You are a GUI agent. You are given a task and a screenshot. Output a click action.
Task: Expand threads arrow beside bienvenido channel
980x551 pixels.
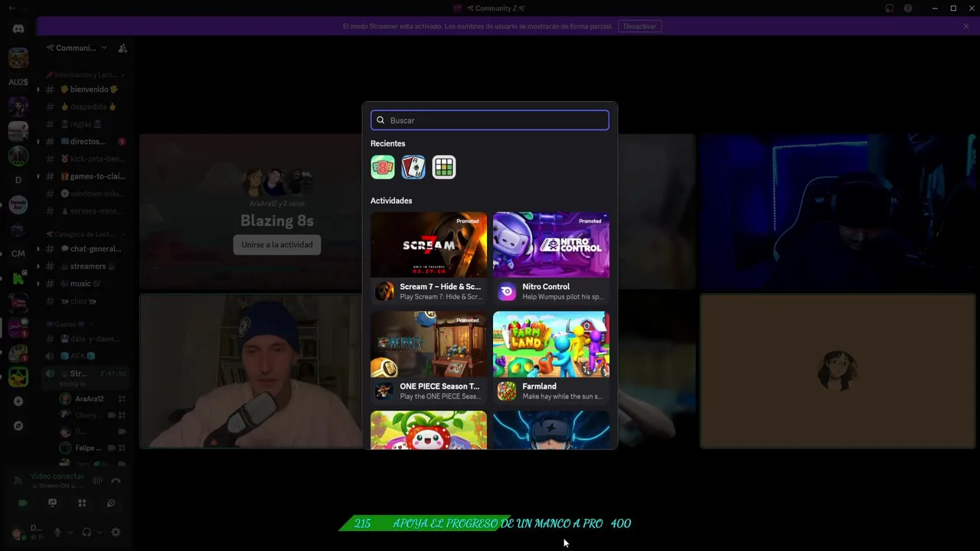38,90
